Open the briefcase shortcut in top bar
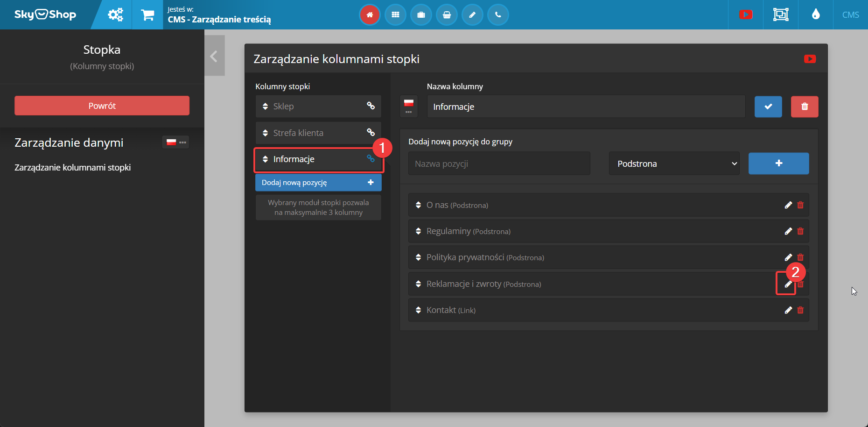 click(421, 15)
